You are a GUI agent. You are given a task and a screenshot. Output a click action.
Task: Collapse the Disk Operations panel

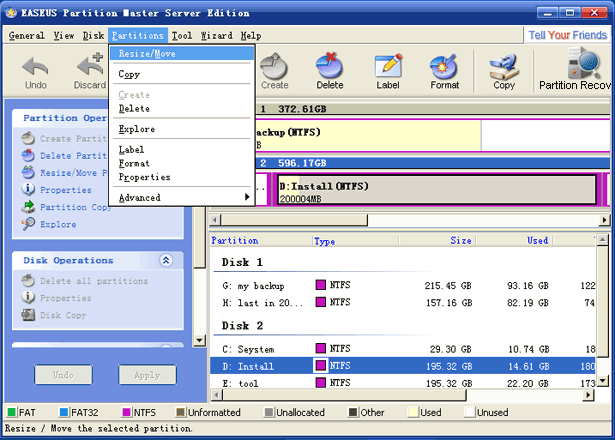pos(166,260)
